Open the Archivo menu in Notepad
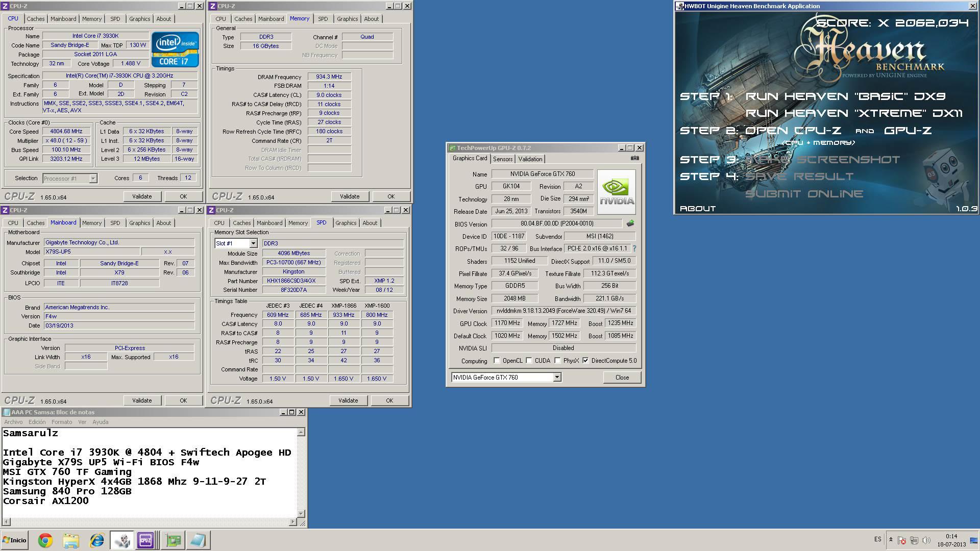 (x=13, y=422)
